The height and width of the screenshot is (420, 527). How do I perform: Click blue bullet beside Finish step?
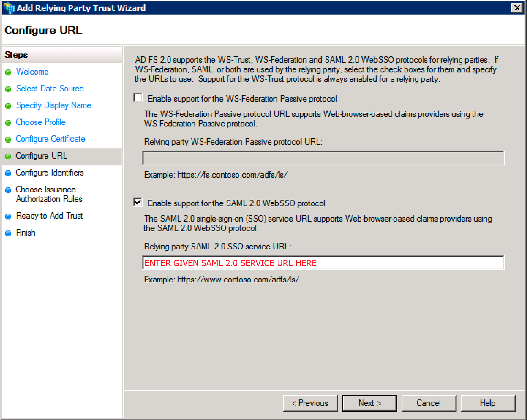tap(8, 233)
